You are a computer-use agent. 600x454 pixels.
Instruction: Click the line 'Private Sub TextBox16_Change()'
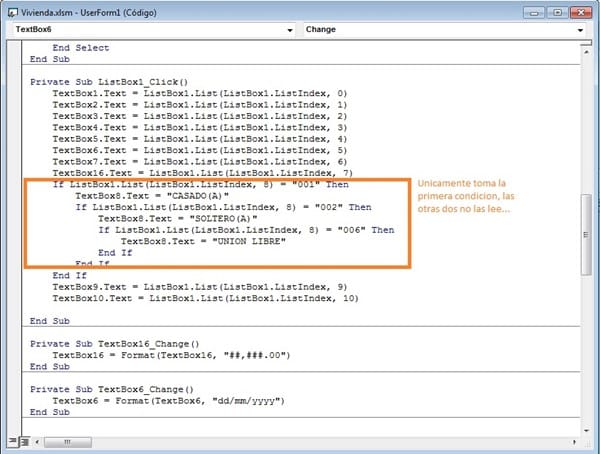(115, 344)
